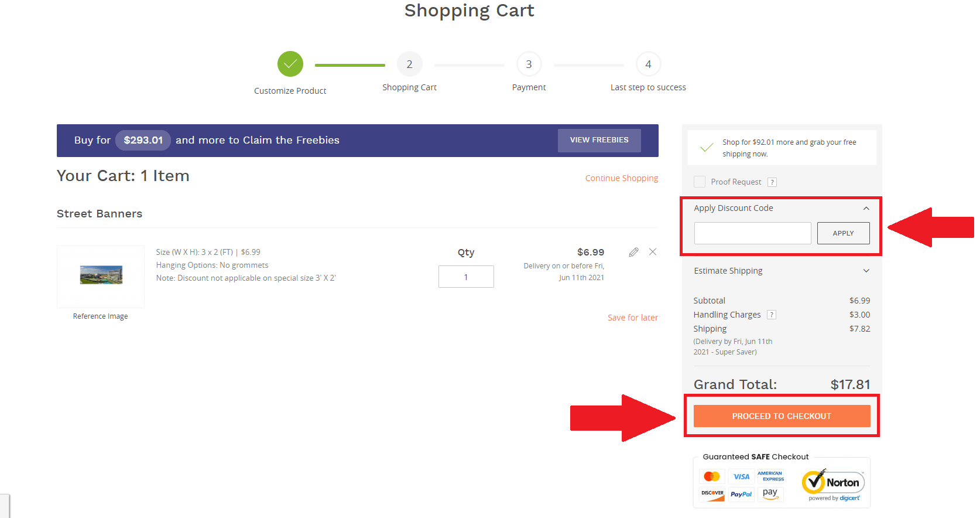Click the Norton secured badge

tap(834, 485)
